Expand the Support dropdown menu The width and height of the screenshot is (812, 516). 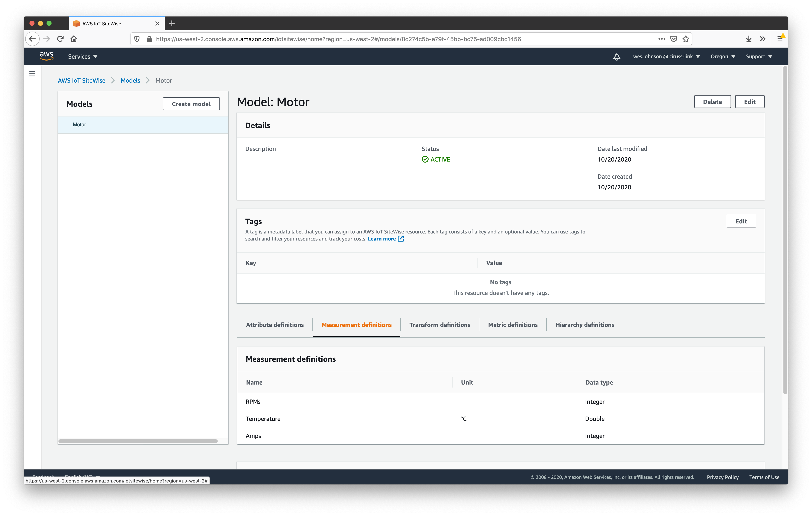coord(759,56)
